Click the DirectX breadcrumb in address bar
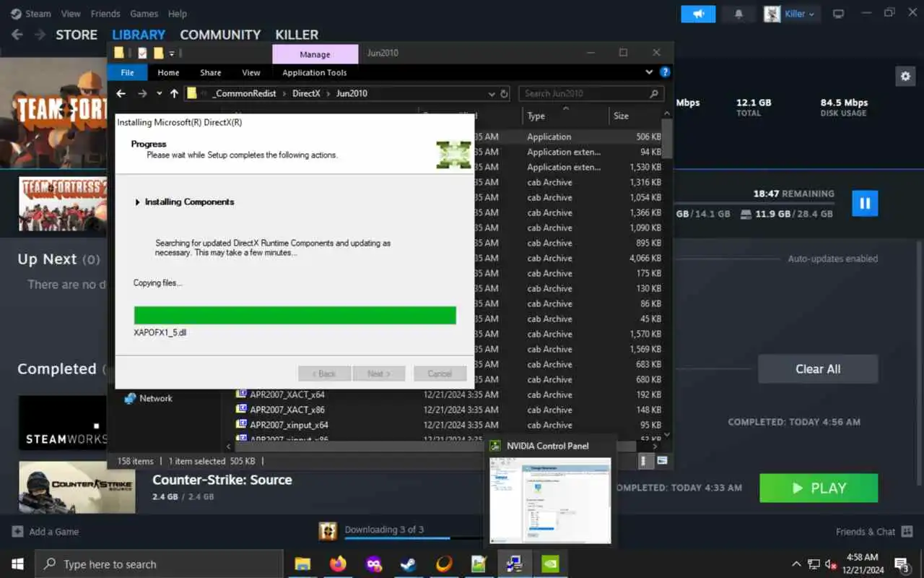924x578 pixels. 306,93
